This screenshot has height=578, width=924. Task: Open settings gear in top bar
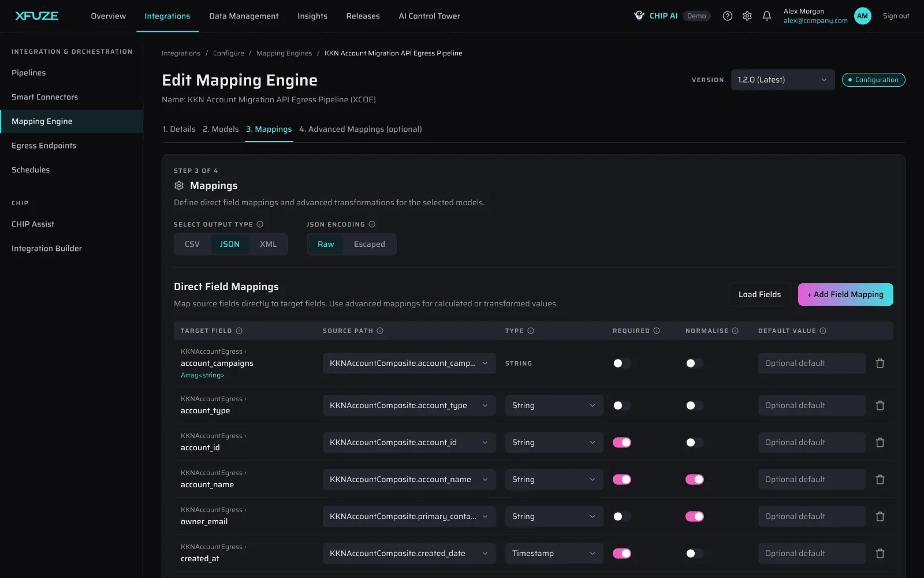[747, 16]
